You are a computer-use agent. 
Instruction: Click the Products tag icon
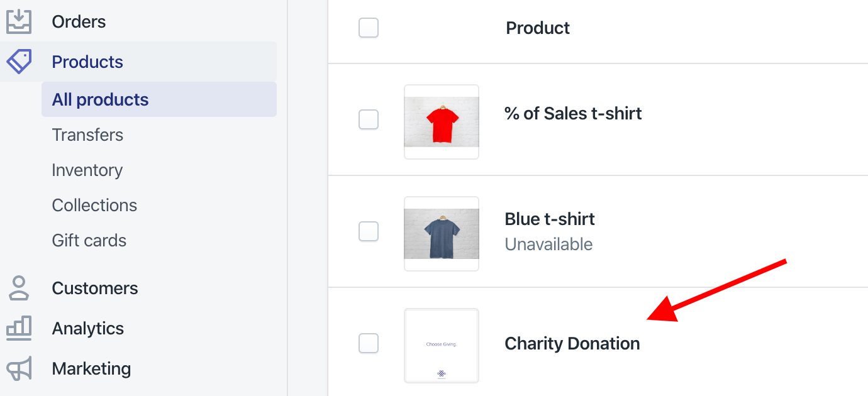[x=19, y=62]
